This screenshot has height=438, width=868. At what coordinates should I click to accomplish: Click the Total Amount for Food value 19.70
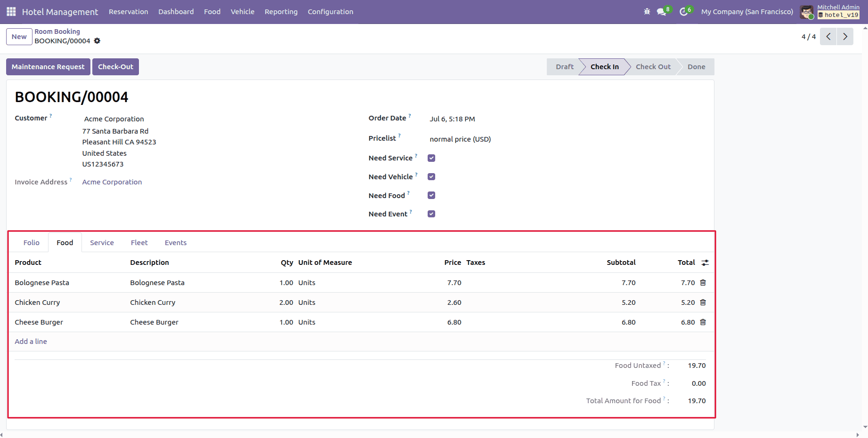coord(697,401)
